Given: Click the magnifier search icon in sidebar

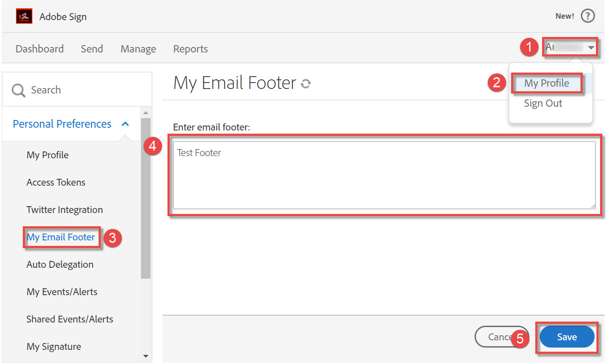Looking at the screenshot, I should [19, 90].
